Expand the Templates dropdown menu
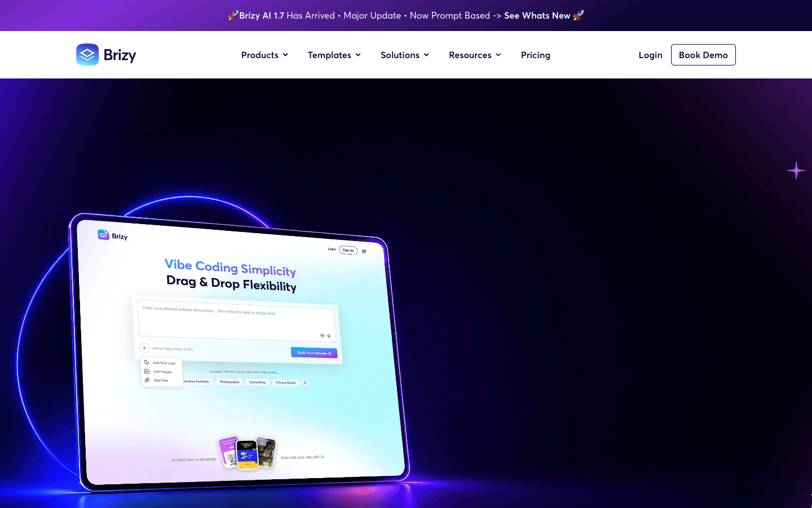812x508 pixels. click(x=334, y=55)
